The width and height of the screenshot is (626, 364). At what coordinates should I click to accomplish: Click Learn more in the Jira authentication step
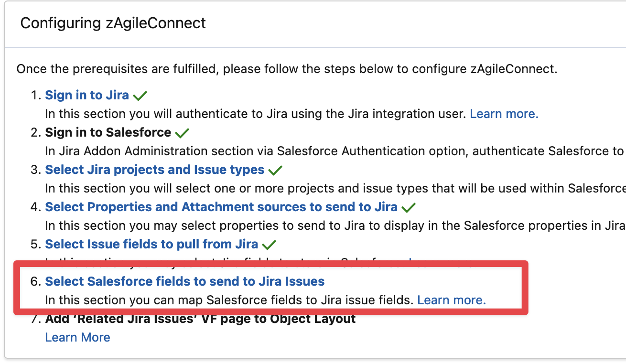point(504,114)
